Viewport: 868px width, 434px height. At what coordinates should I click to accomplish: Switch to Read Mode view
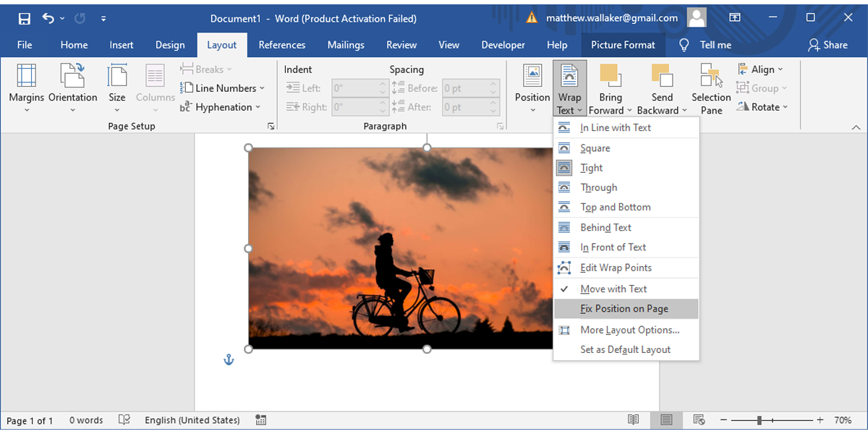634,420
